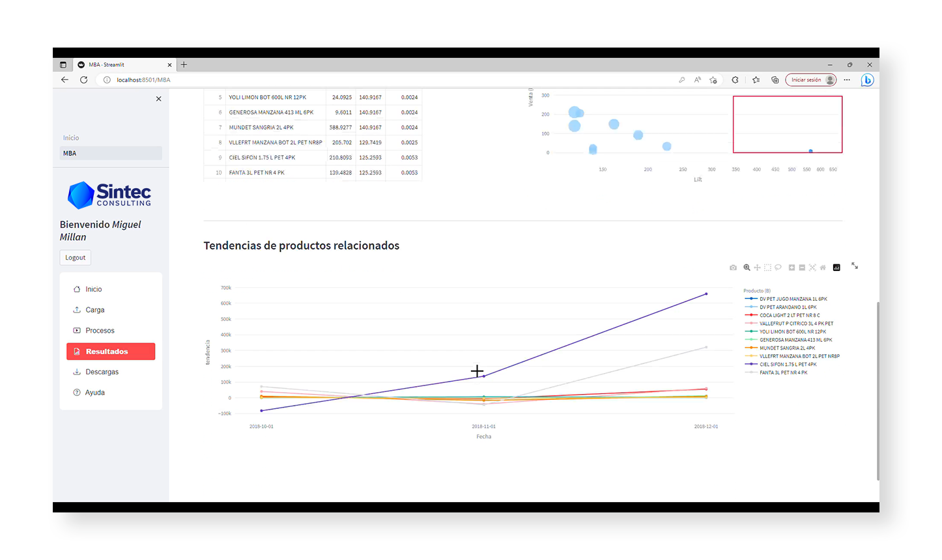Reload the localhost page

tap(83, 79)
